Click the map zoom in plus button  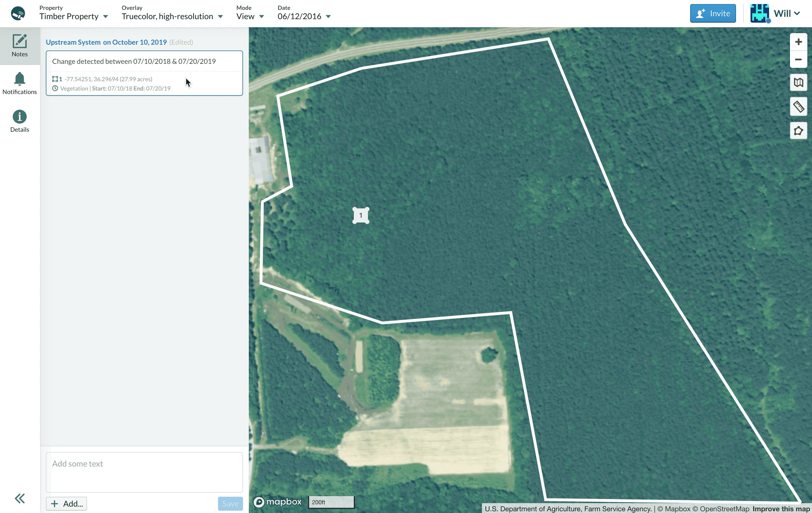[798, 42]
